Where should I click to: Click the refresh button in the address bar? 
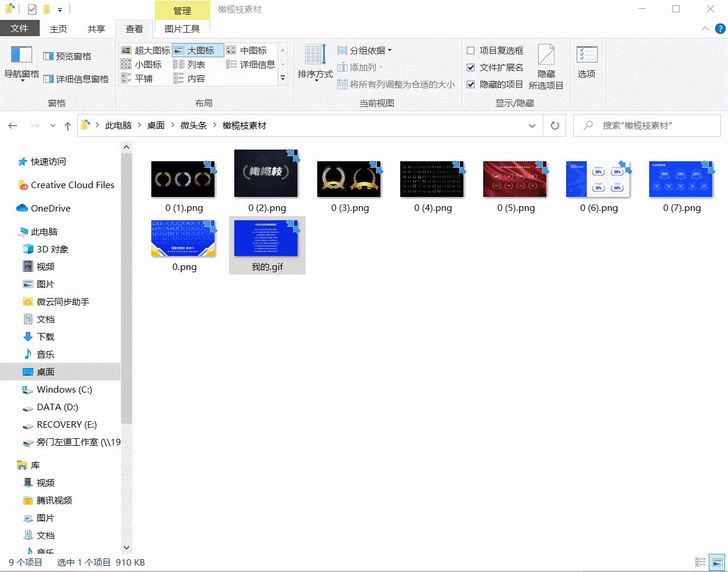click(x=554, y=125)
